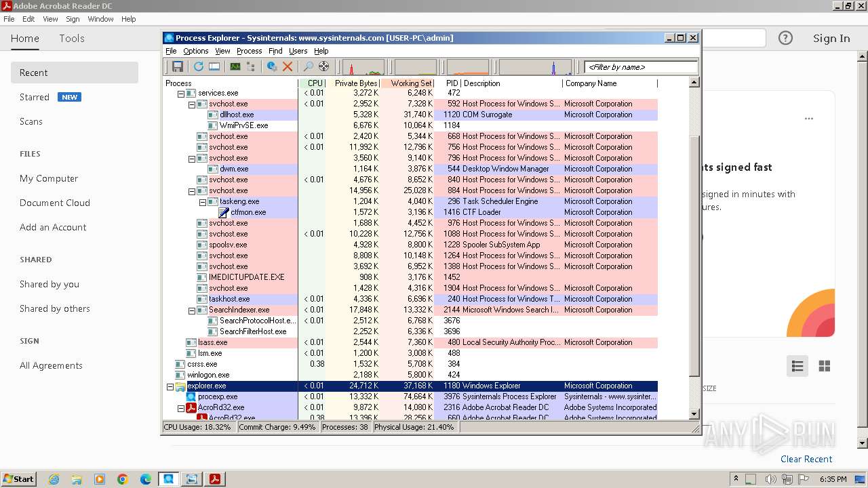Screen dimensions: 868x488
Task: Collapse the services.exe tree node
Action: (181, 94)
